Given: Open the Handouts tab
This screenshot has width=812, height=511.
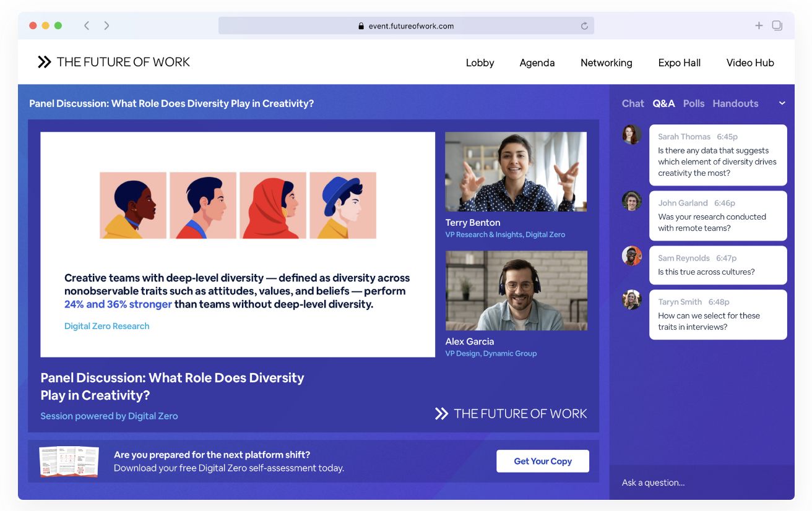Looking at the screenshot, I should [735, 103].
